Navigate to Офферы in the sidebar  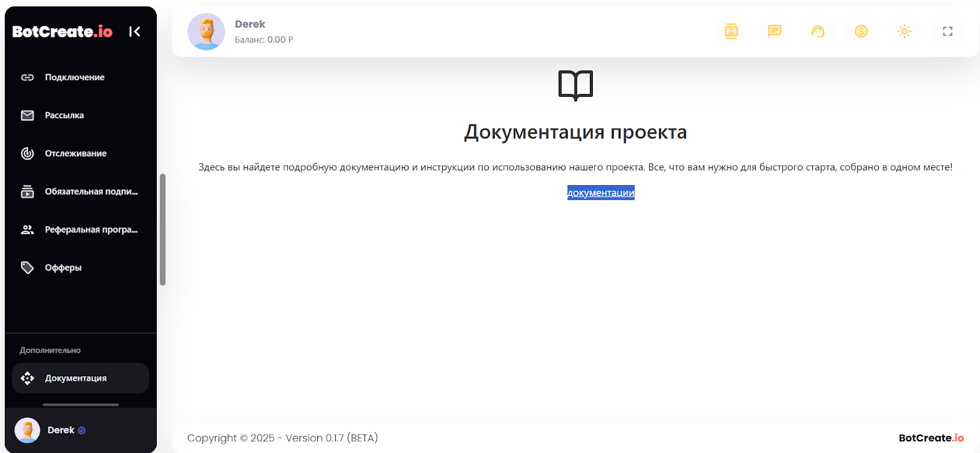click(x=63, y=267)
